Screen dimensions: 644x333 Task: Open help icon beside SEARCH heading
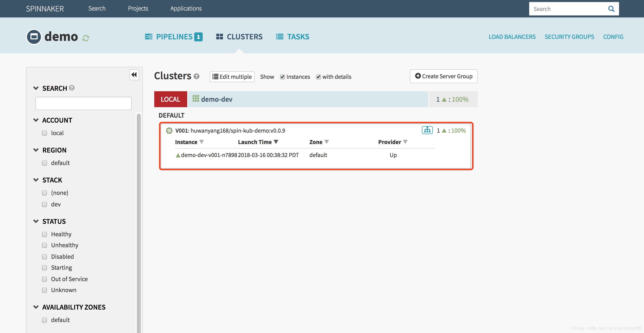(x=72, y=88)
